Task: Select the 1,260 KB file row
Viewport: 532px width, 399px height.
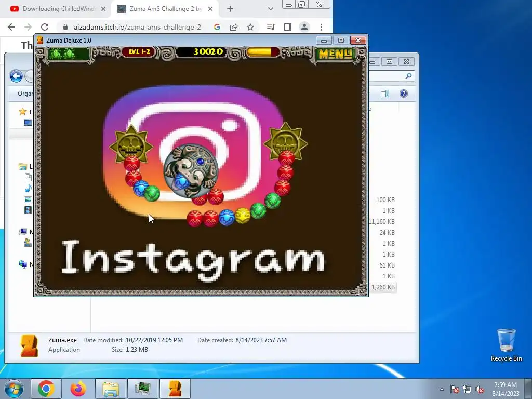Action: coord(383,287)
